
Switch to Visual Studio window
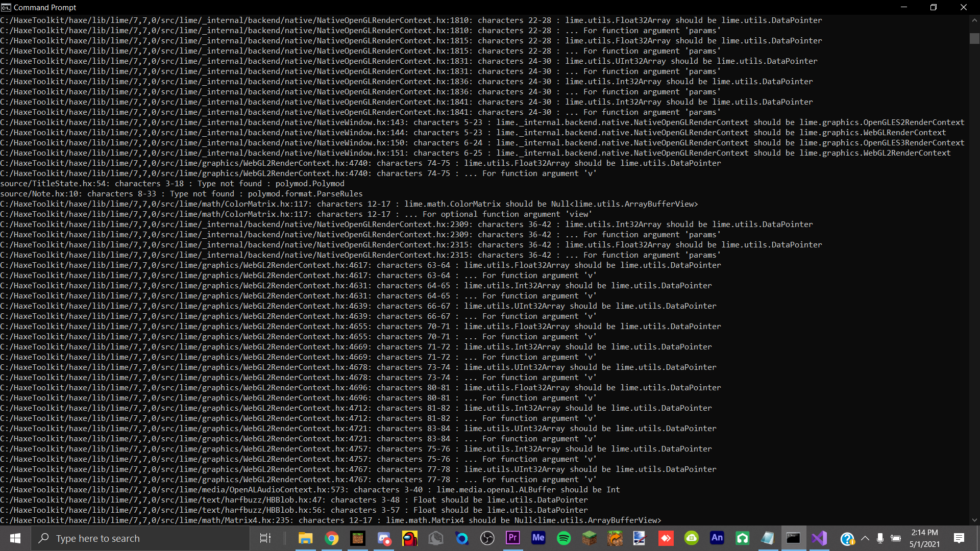pyautogui.click(x=819, y=538)
